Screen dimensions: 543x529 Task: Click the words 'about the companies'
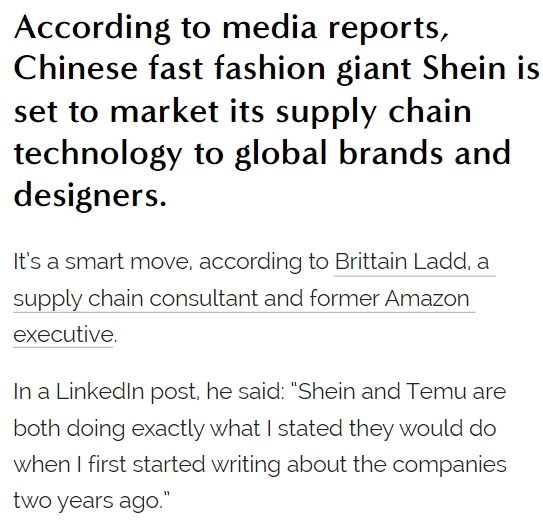tap(397, 465)
